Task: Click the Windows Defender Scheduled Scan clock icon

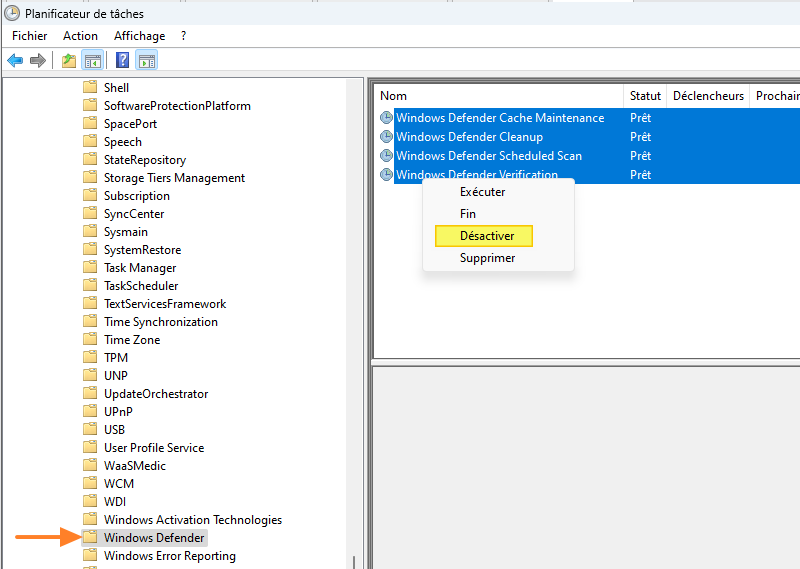Action: (386, 156)
